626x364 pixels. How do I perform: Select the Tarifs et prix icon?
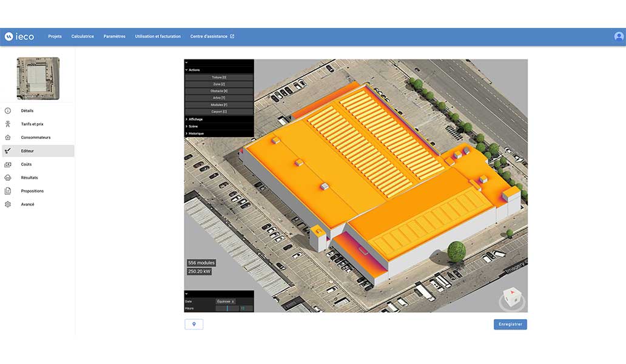[8, 124]
